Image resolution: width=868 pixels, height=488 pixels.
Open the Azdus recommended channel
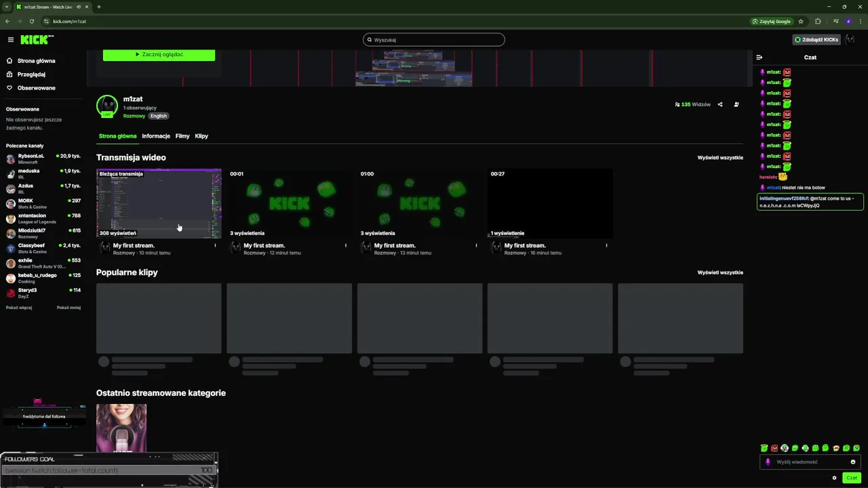pyautogui.click(x=43, y=188)
